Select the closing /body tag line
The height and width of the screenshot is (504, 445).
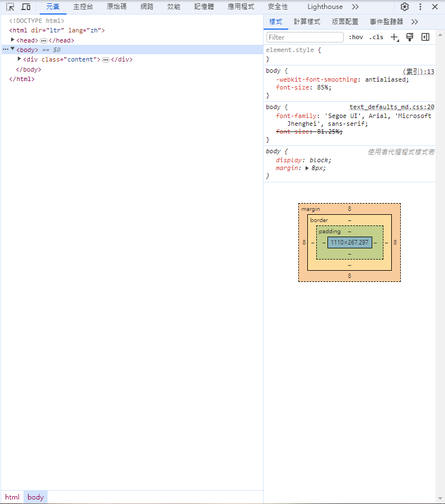click(29, 69)
